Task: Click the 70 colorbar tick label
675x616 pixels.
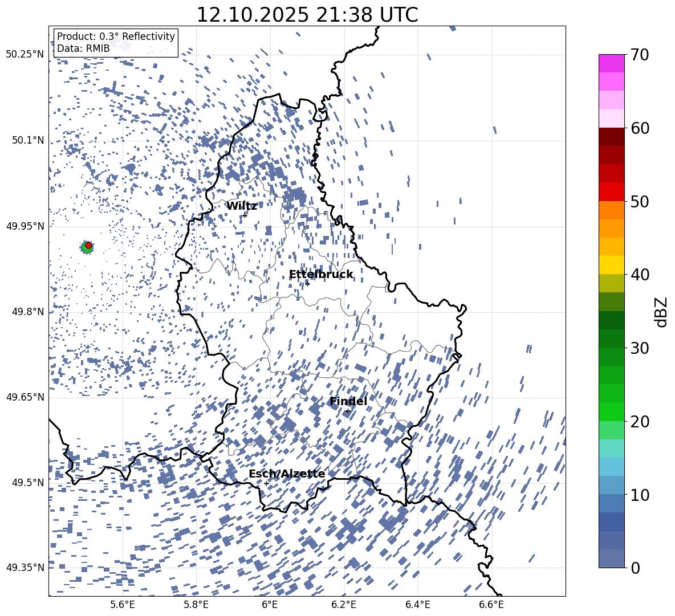Action: coord(641,55)
